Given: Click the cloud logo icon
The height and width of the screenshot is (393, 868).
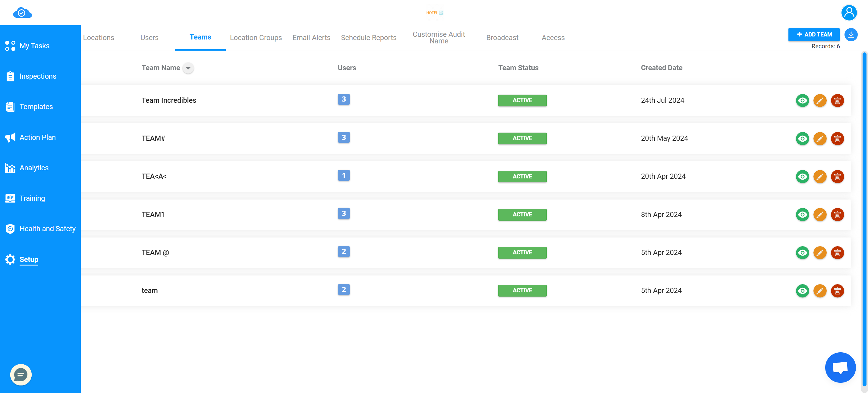Looking at the screenshot, I should (x=22, y=13).
